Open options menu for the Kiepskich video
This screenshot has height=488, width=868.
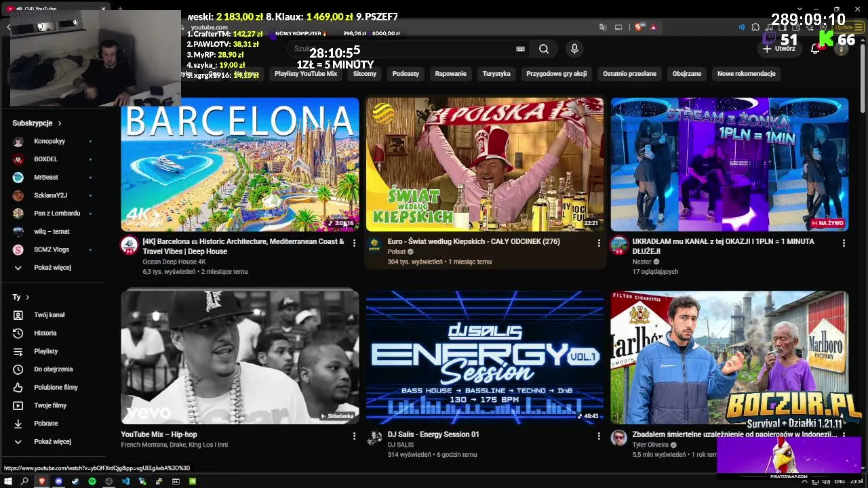coord(599,243)
